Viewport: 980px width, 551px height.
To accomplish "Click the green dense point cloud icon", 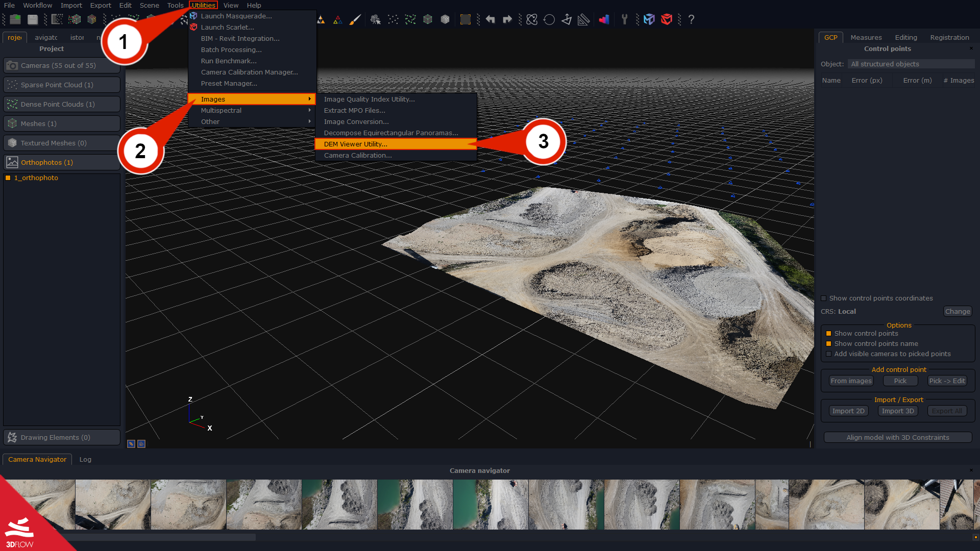I will [410, 19].
